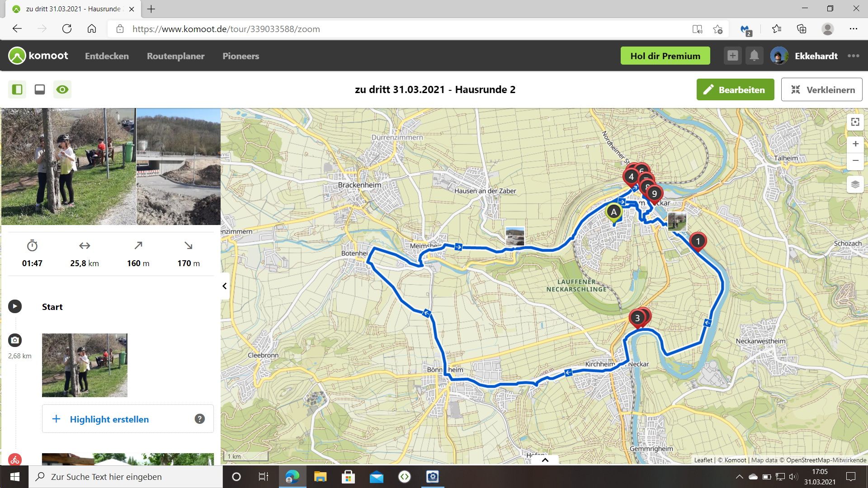Zoom in on the map
The height and width of the screenshot is (488, 868).
[855, 144]
